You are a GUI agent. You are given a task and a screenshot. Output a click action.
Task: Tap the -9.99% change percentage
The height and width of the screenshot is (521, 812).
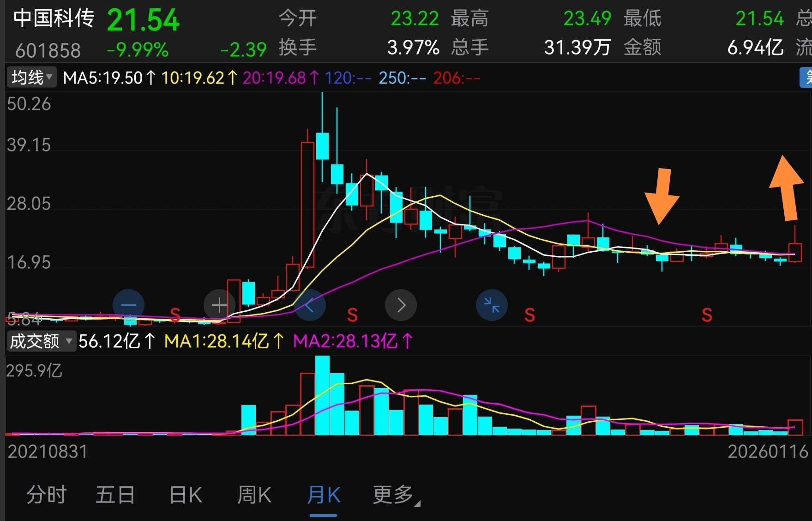(x=138, y=50)
